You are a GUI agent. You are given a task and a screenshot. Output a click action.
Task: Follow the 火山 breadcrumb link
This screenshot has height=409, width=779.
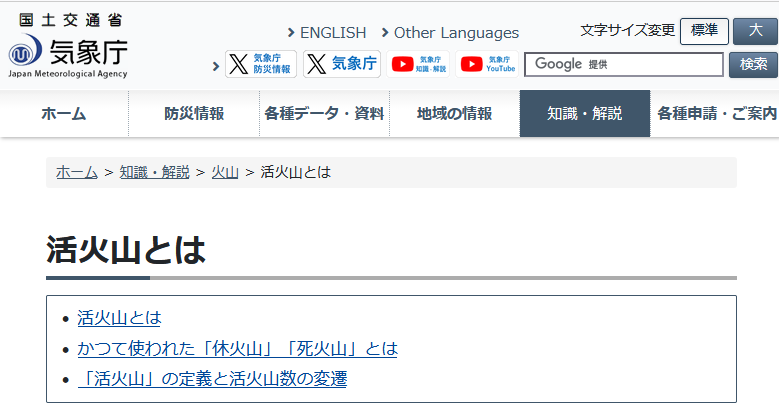225,172
